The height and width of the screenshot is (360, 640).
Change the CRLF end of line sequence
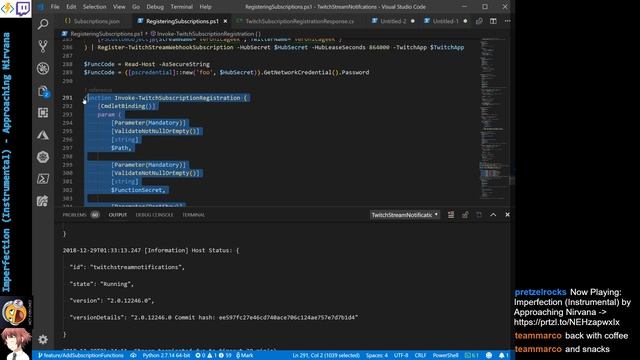click(x=420, y=356)
